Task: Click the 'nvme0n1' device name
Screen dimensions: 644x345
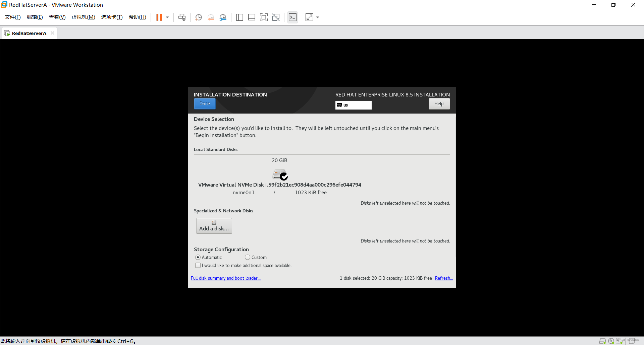Action: click(x=244, y=193)
